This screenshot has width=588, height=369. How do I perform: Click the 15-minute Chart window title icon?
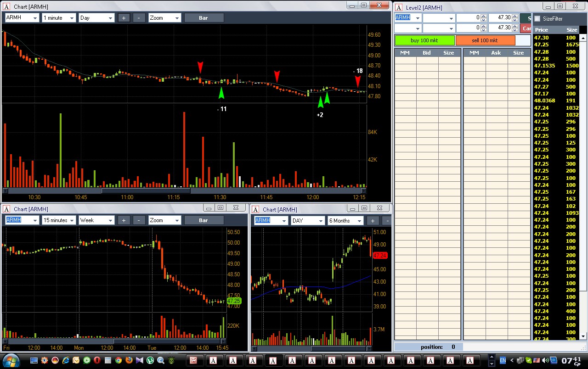click(6, 209)
